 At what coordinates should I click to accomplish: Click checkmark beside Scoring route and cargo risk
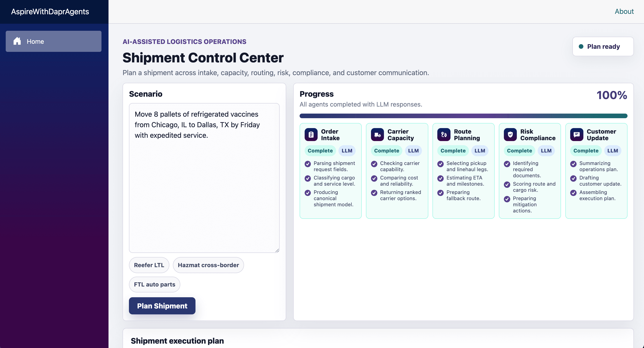507,185
